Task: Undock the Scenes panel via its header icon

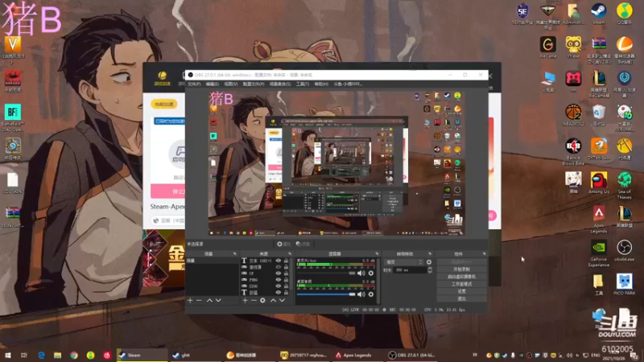Action: [x=234, y=253]
